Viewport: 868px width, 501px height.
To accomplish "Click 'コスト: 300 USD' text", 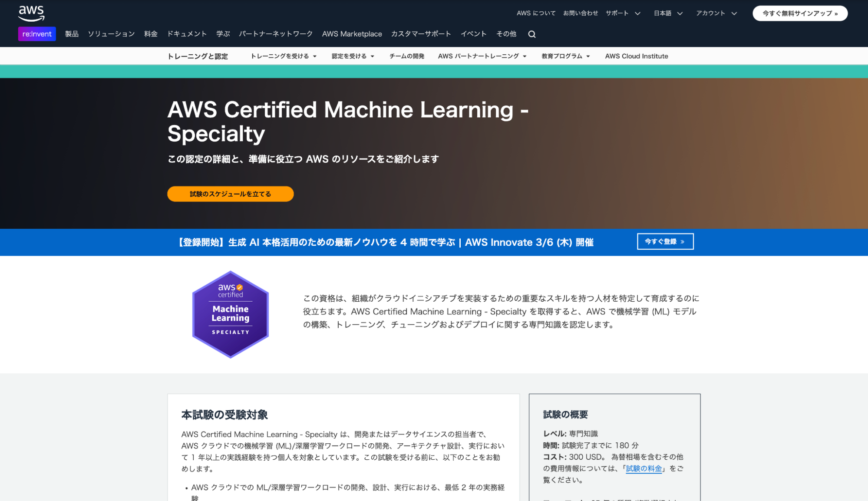I will (x=572, y=457).
